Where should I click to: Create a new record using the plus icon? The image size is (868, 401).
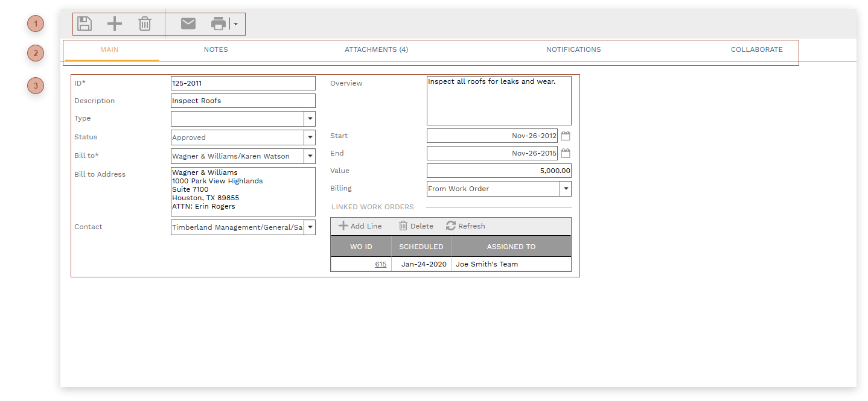(114, 24)
